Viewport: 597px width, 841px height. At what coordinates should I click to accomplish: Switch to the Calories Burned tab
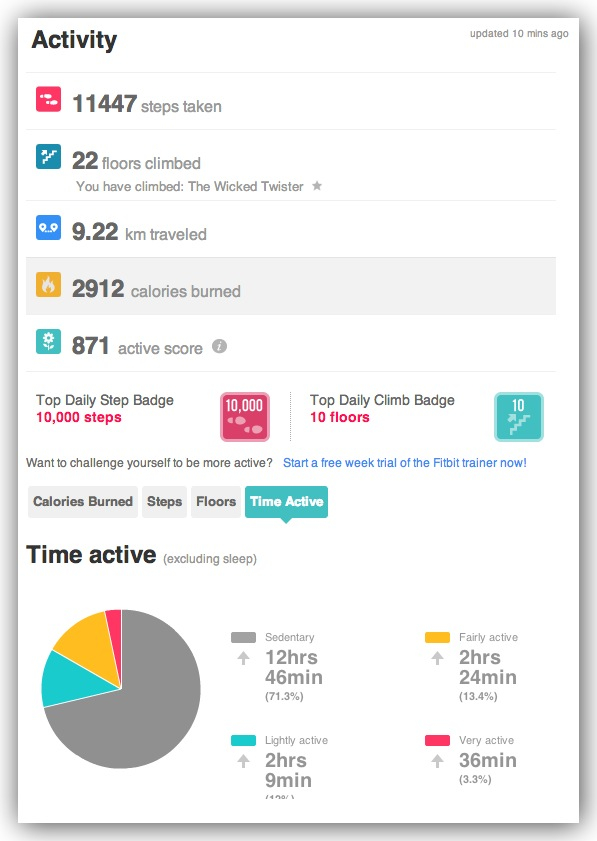[x=83, y=501]
